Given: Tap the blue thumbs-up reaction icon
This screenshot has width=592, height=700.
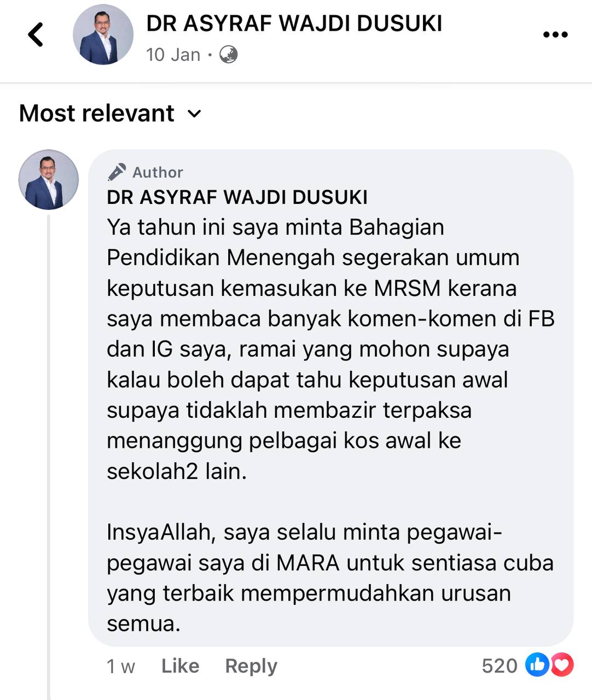Looking at the screenshot, I should [x=537, y=665].
